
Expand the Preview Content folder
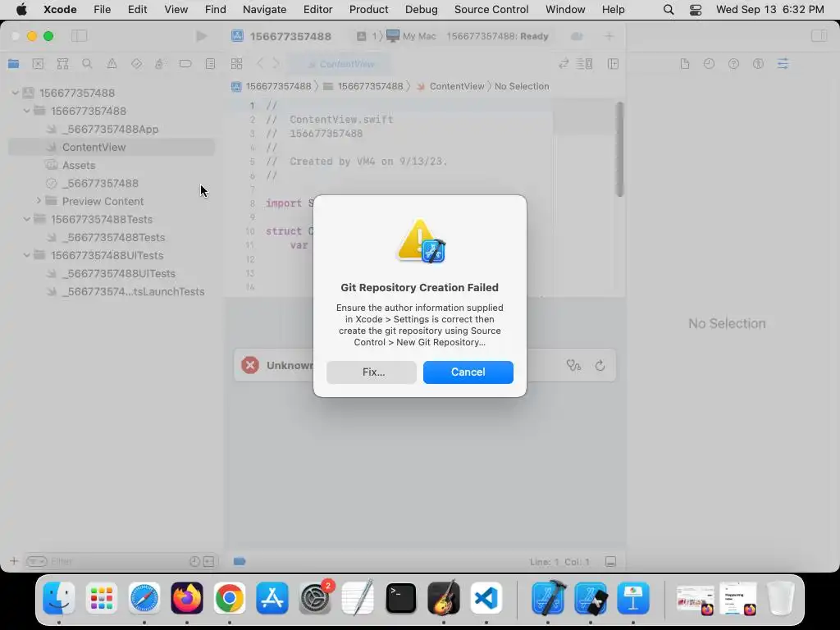39,201
